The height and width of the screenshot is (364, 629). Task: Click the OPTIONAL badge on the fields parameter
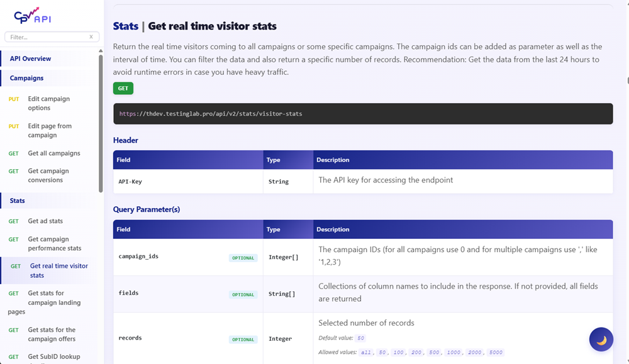click(243, 294)
